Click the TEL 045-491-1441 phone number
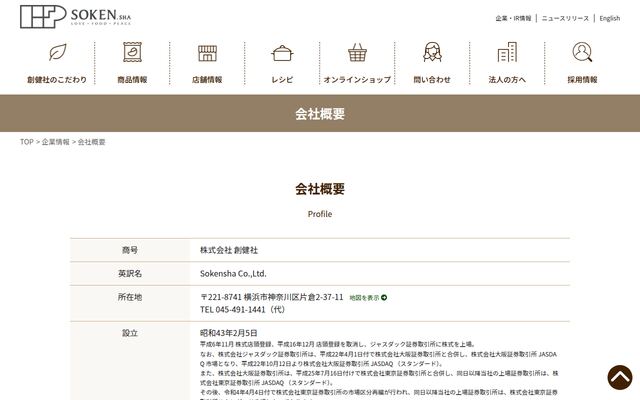The width and height of the screenshot is (640, 400). (x=242, y=309)
